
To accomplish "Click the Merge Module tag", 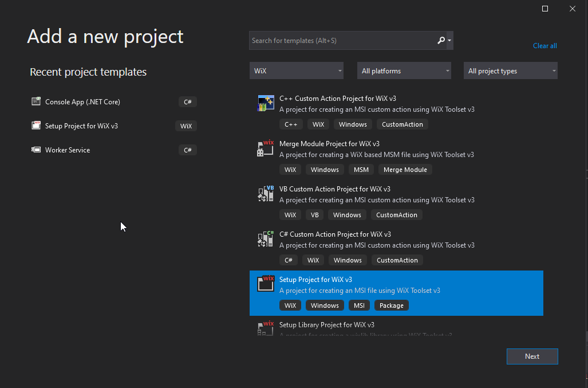I will (405, 170).
